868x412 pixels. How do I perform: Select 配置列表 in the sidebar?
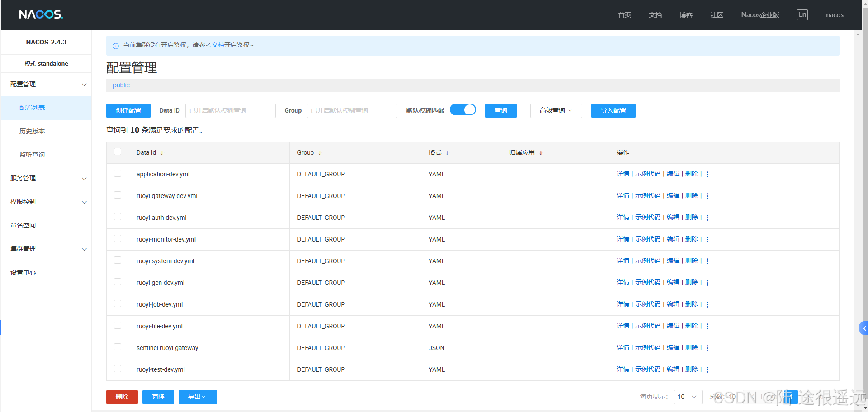(x=46, y=108)
